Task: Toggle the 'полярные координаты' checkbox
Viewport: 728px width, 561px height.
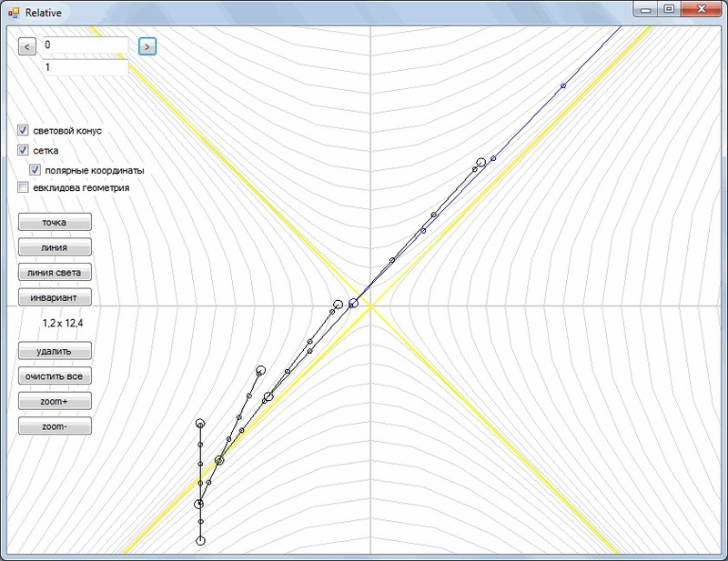Action: 35,170
